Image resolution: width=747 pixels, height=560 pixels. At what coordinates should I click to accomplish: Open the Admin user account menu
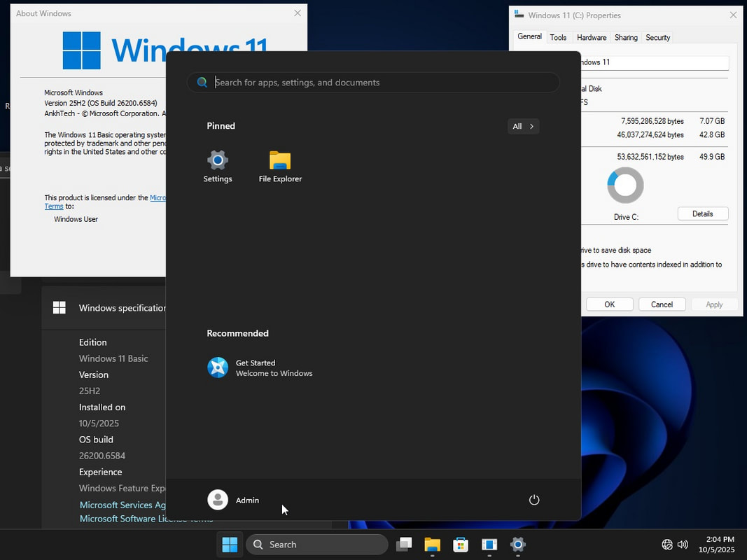[234, 500]
